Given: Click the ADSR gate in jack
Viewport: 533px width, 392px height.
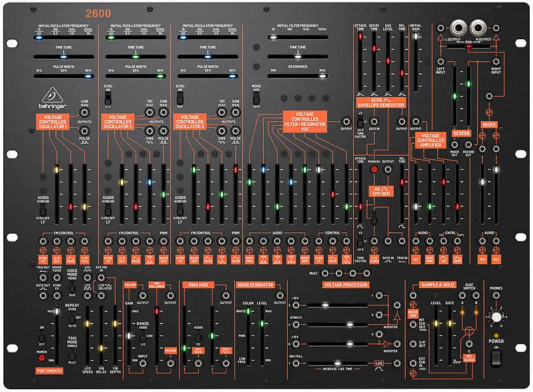Looking at the screenshot, I should (x=374, y=121).
